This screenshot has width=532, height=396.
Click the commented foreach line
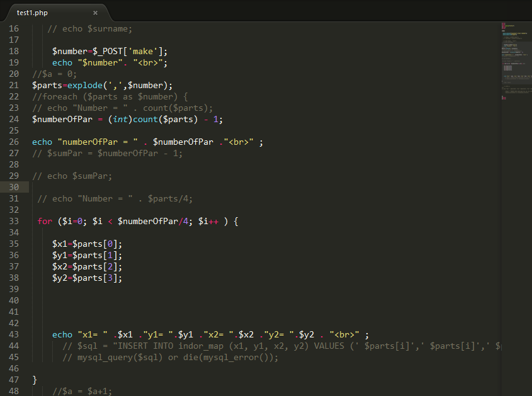click(x=110, y=97)
